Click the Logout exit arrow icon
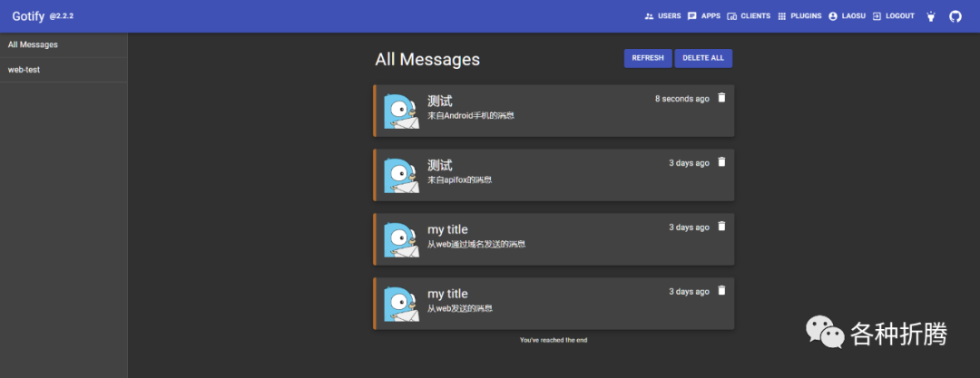980x378 pixels. (877, 16)
